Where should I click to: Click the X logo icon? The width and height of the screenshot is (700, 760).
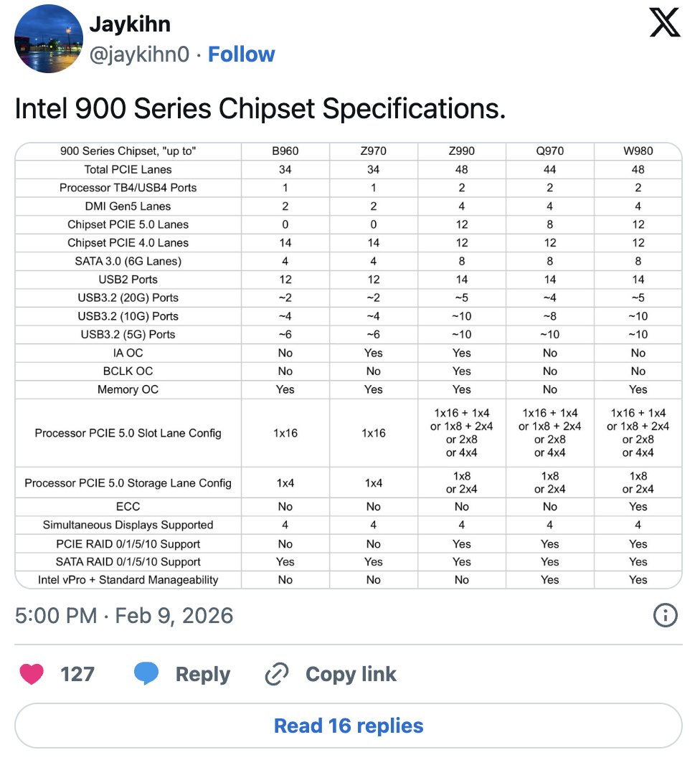coord(664,24)
